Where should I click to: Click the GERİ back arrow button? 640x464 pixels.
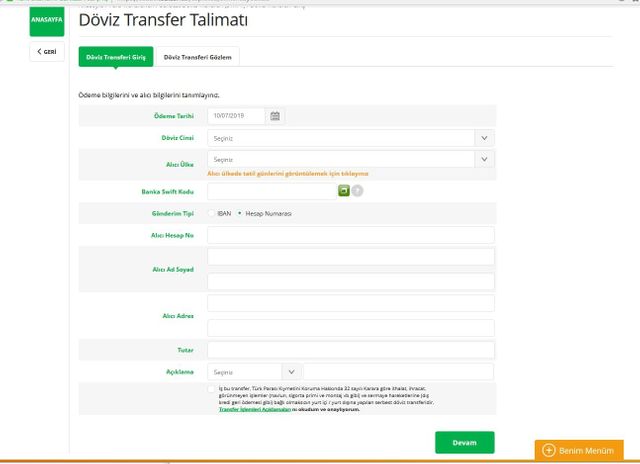[47, 52]
